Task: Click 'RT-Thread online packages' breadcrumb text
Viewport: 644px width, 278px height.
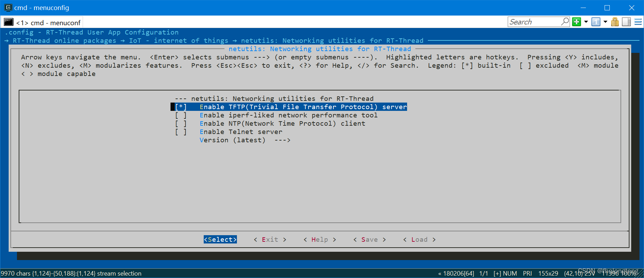Action: [64, 41]
